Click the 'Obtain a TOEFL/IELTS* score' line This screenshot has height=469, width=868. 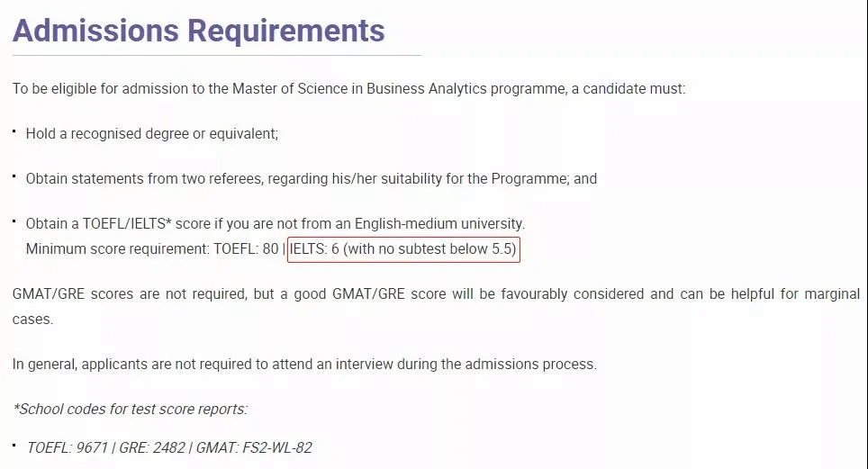click(x=276, y=224)
